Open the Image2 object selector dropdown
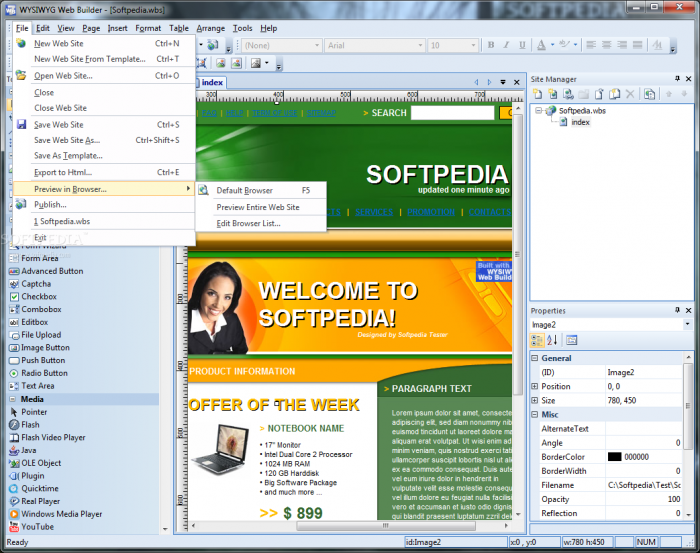 687,324
